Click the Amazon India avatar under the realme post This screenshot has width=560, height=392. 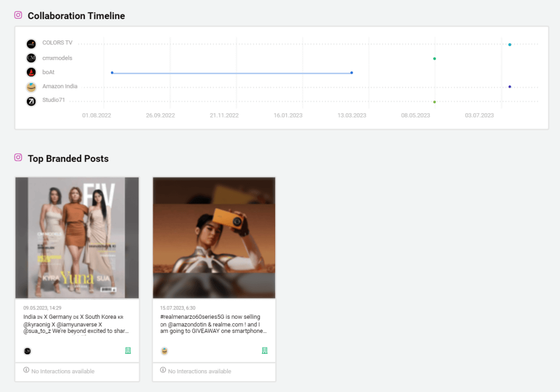coord(164,352)
